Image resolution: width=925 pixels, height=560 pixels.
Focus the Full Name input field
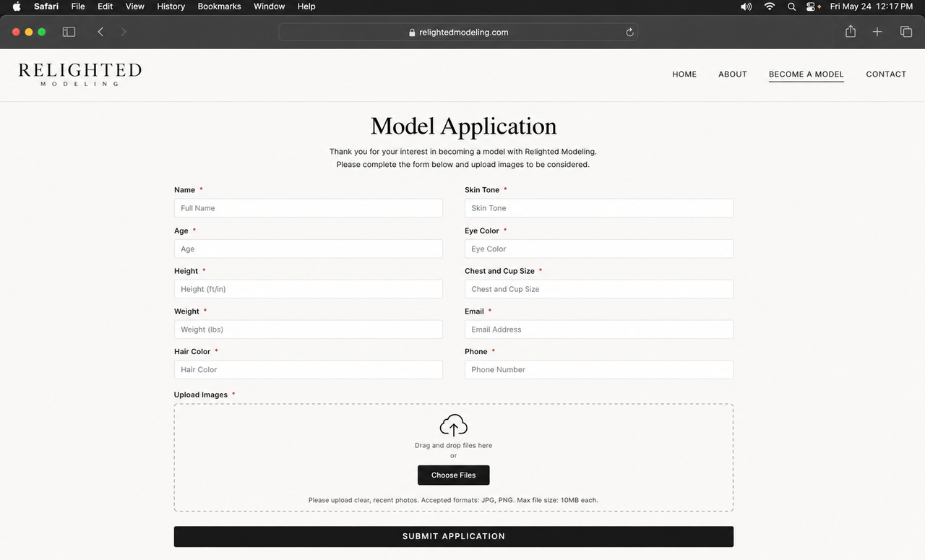tap(309, 208)
